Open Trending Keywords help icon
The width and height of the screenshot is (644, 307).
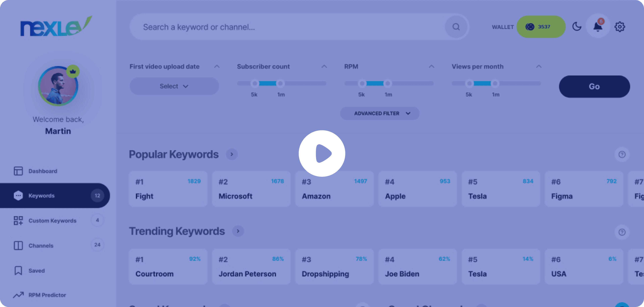coord(622,232)
